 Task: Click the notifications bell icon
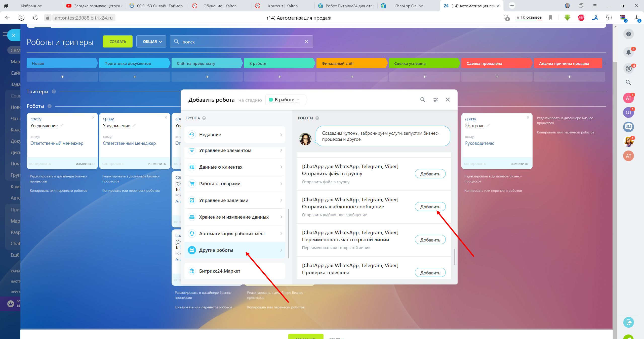pos(628,52)
